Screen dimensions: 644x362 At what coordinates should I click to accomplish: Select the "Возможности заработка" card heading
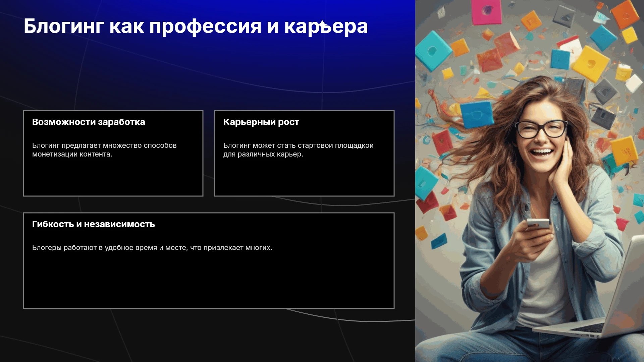tap(89, 122)
